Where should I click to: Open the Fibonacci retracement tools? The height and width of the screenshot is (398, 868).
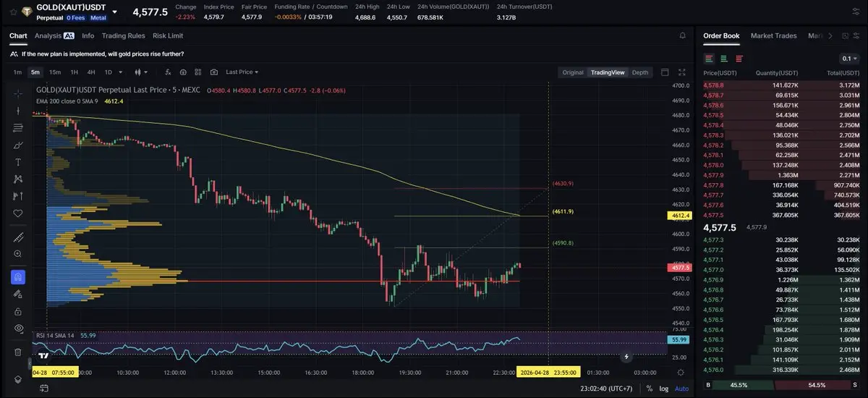18,128
